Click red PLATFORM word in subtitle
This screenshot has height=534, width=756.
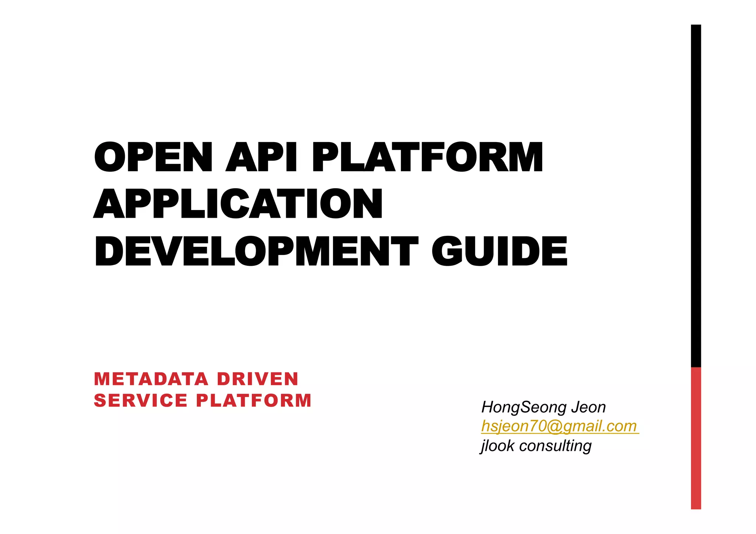(254, 401)
